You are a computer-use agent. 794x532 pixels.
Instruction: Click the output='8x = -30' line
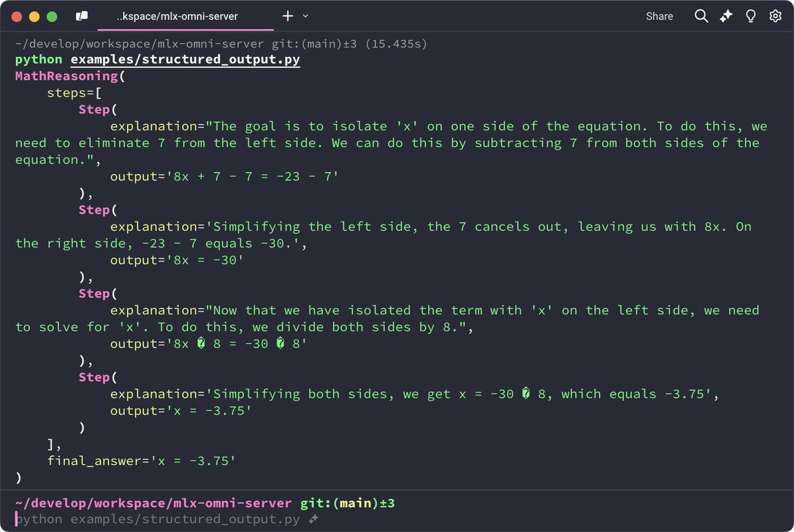177,260
